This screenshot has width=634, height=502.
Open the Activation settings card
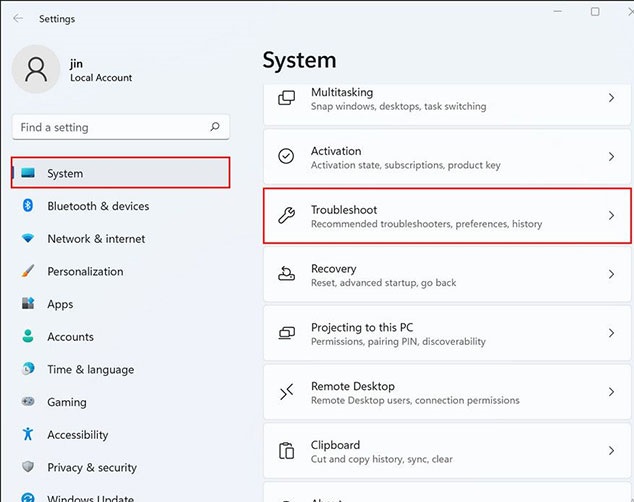click(447, 156)
